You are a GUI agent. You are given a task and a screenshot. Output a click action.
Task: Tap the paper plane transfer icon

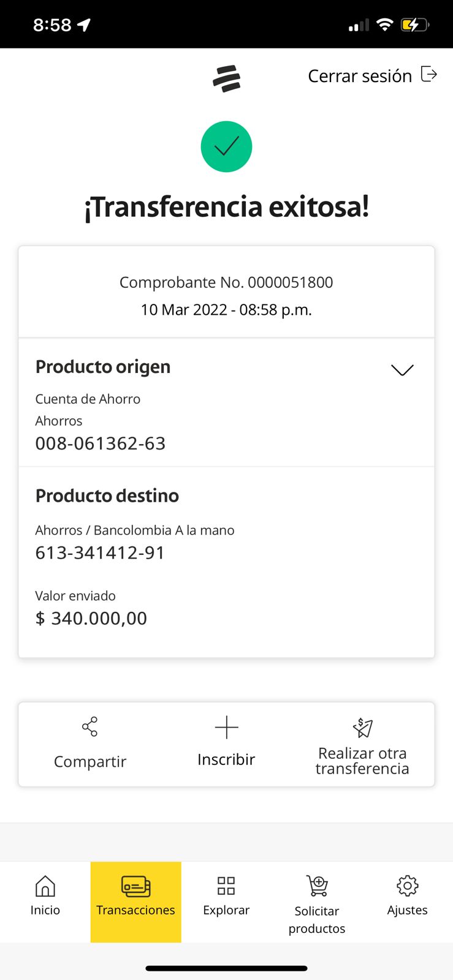[362, 727]
